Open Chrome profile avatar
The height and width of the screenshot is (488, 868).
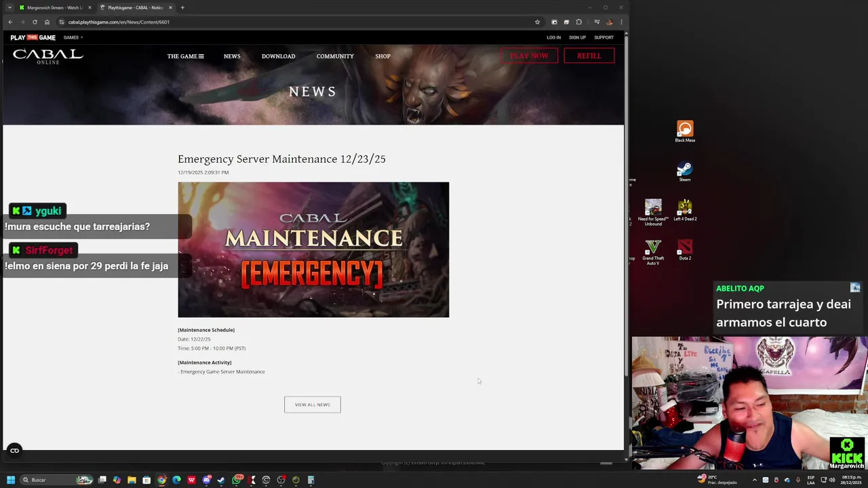[609, 22]
